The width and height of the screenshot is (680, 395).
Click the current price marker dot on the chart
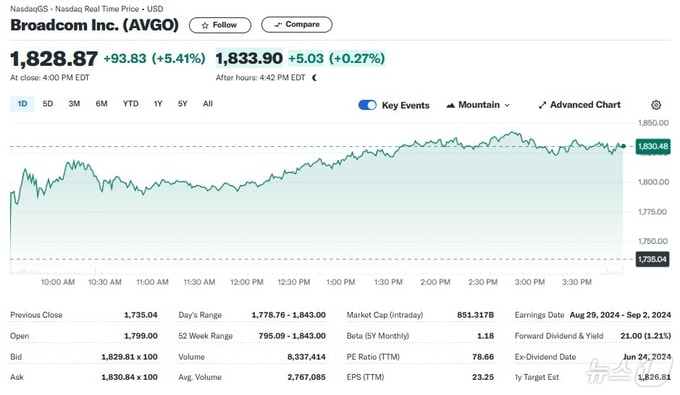pos(623,146)
